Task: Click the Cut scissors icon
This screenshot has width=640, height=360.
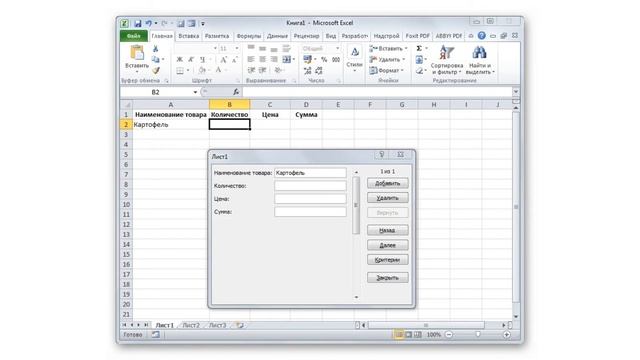Action: pyautogui.click(x=156, y=49)
